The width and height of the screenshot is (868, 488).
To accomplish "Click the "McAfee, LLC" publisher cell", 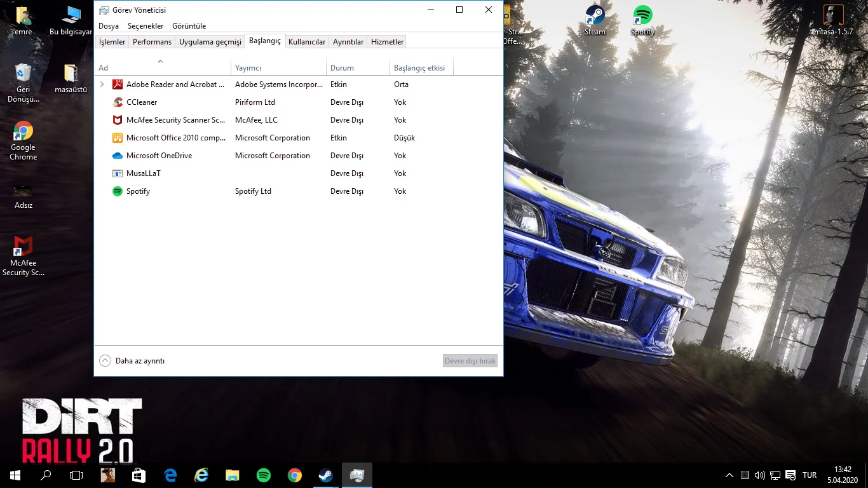I will [256, 120].
